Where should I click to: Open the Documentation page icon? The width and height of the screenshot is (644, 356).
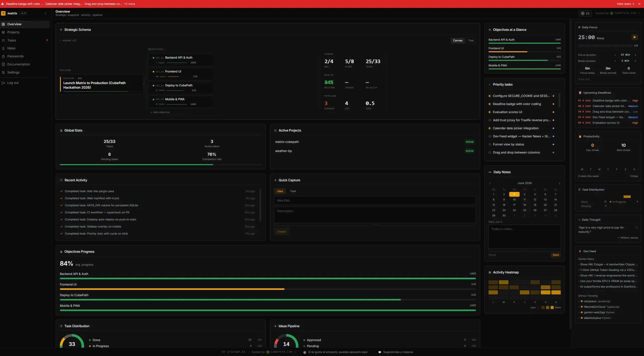tap(3, 64)
